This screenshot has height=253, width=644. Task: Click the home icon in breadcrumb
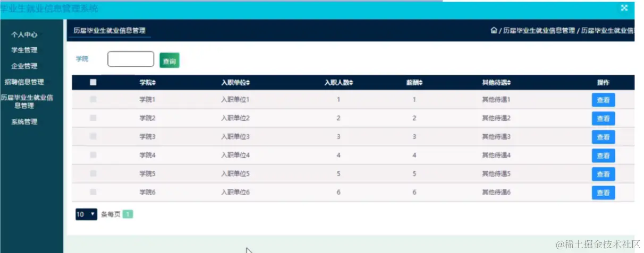pyautogui.click(x=494, y=30)
